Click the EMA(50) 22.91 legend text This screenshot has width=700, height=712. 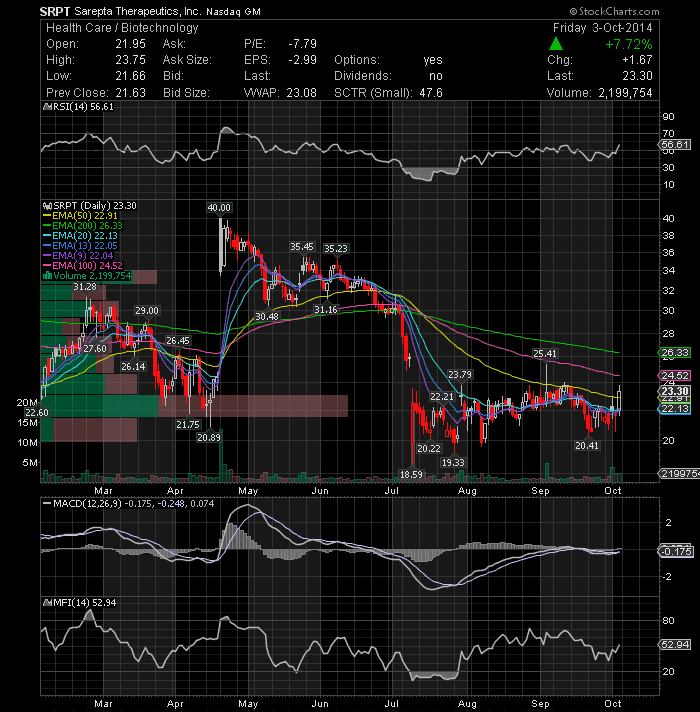(x=84, y=216)
